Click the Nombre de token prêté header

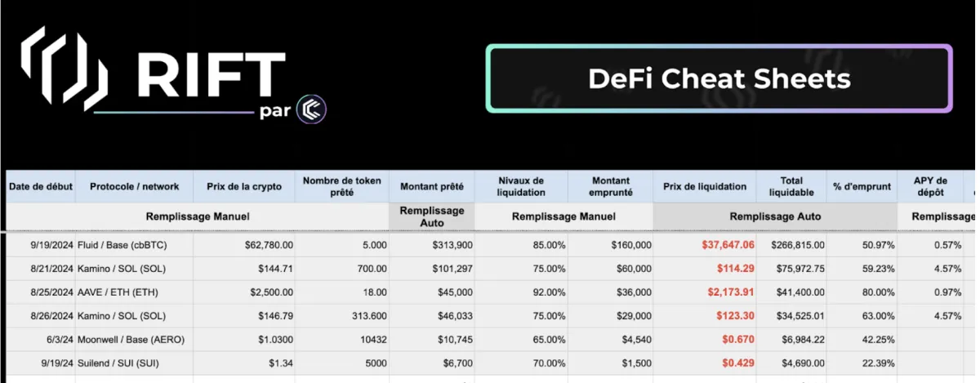coord(341,186)
